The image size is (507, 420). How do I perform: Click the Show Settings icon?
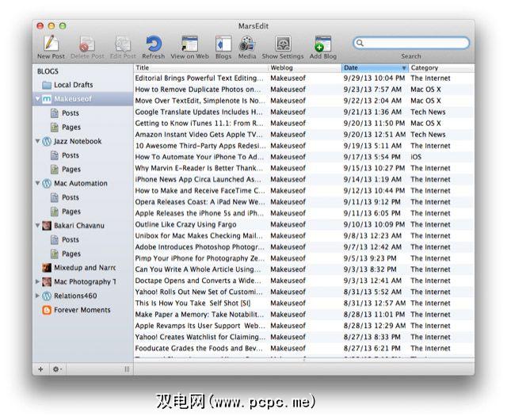coord(283,44)
